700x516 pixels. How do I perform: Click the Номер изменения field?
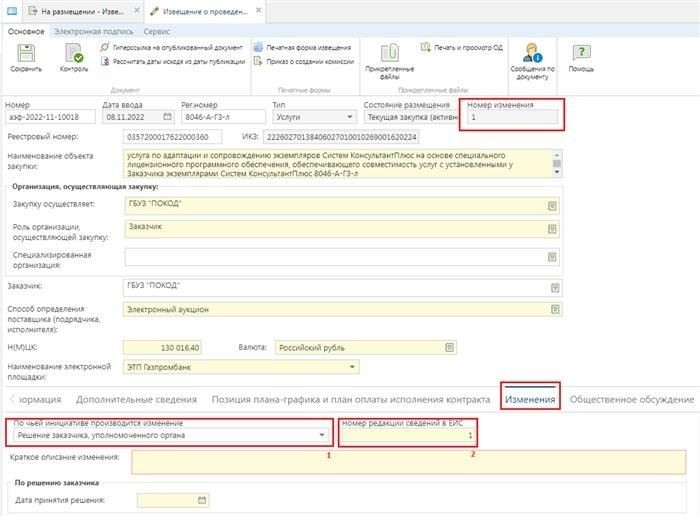512,117
